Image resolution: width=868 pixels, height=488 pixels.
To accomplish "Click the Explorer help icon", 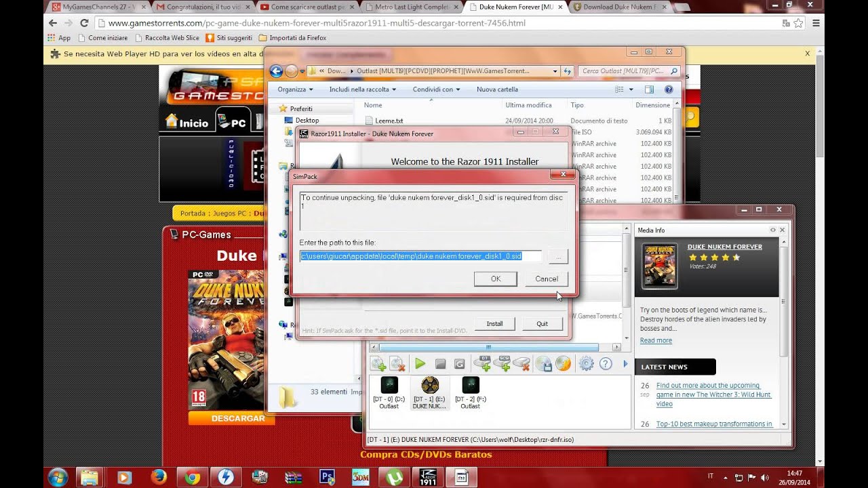I will 669,89.
